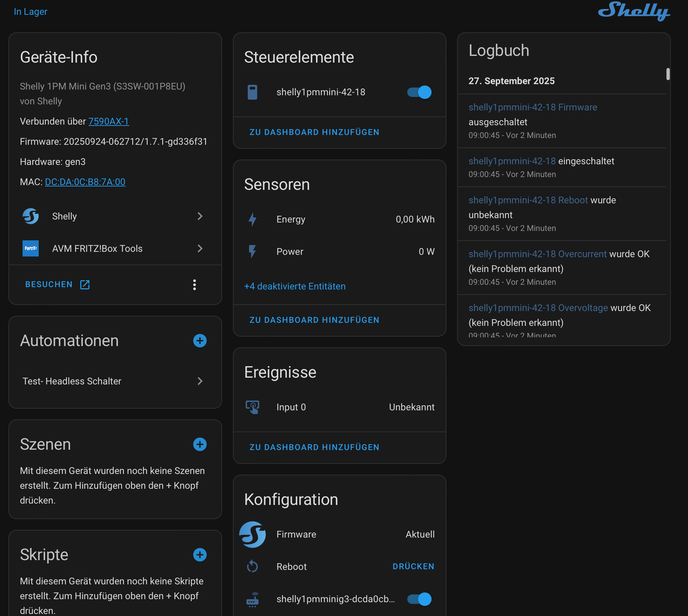Click the Energy lightning bolt icon
This screenshot has height=616, width=688.
[x=252, y=219]
